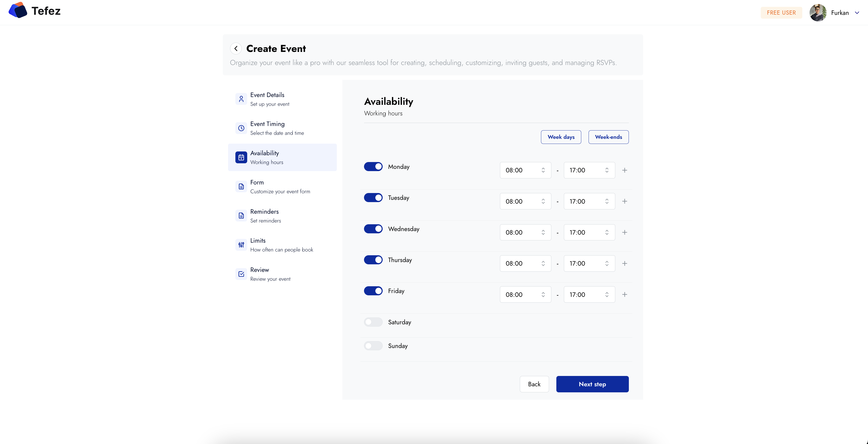This screenshot has width=868, height=444.
Task: Open Monday start time 08:00 dropdown
Action: point(525,170)
